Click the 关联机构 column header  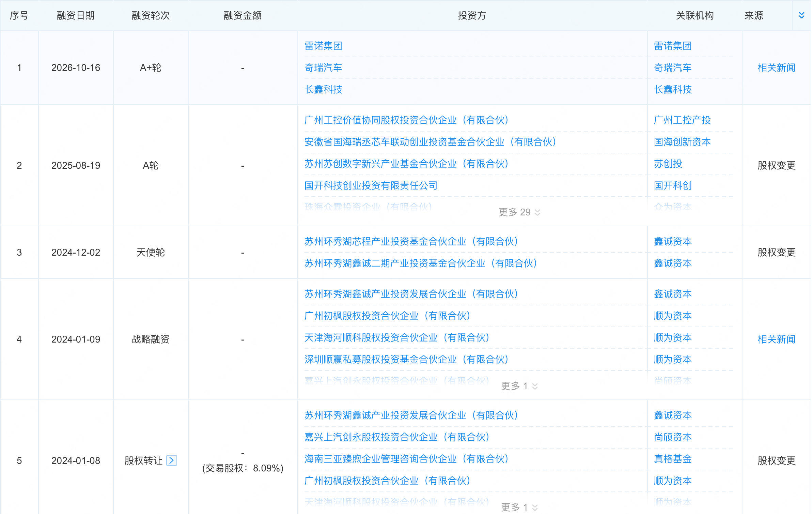pyautogui.click(x=695, y=15)
